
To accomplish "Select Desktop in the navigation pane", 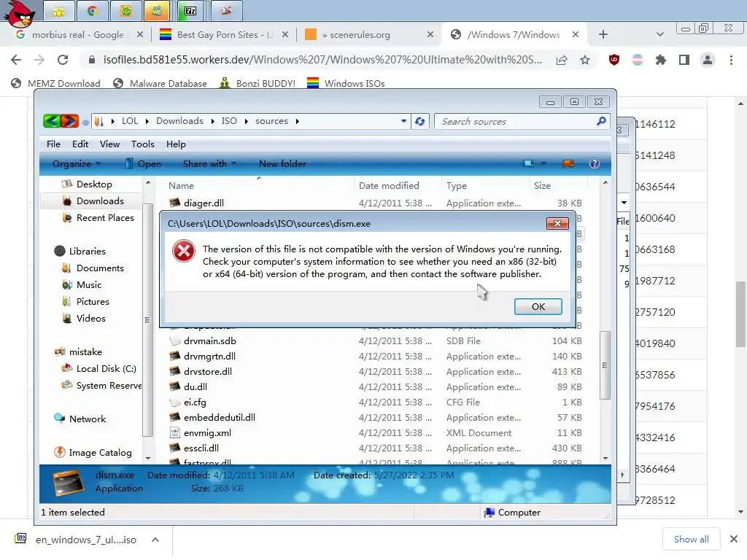I will click(x=94, y=184).
